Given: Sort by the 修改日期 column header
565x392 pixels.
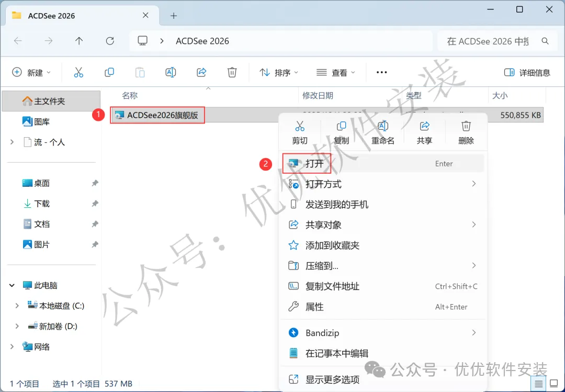Looking at the screenshot, I should pyautogui.click(x=318, y=96).
